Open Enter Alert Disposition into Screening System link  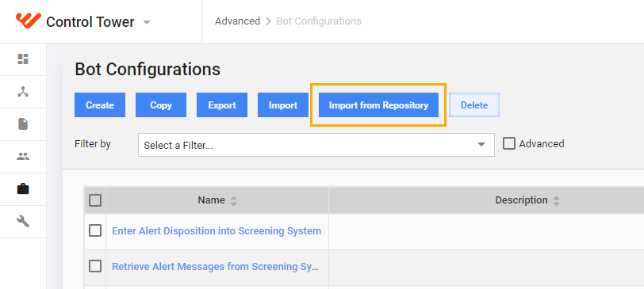[x=217, y=230]
